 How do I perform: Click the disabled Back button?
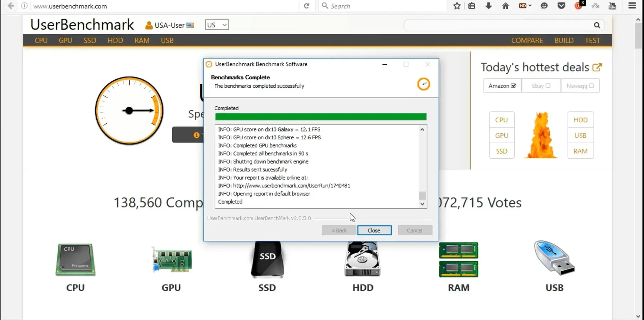[x=339, y=230]
